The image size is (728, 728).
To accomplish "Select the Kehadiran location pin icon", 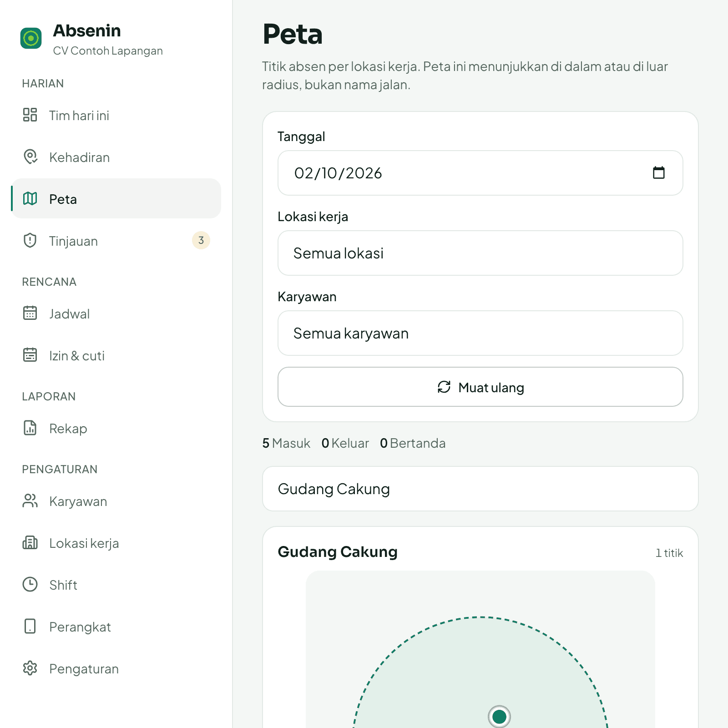I will [x=30, y=157].
